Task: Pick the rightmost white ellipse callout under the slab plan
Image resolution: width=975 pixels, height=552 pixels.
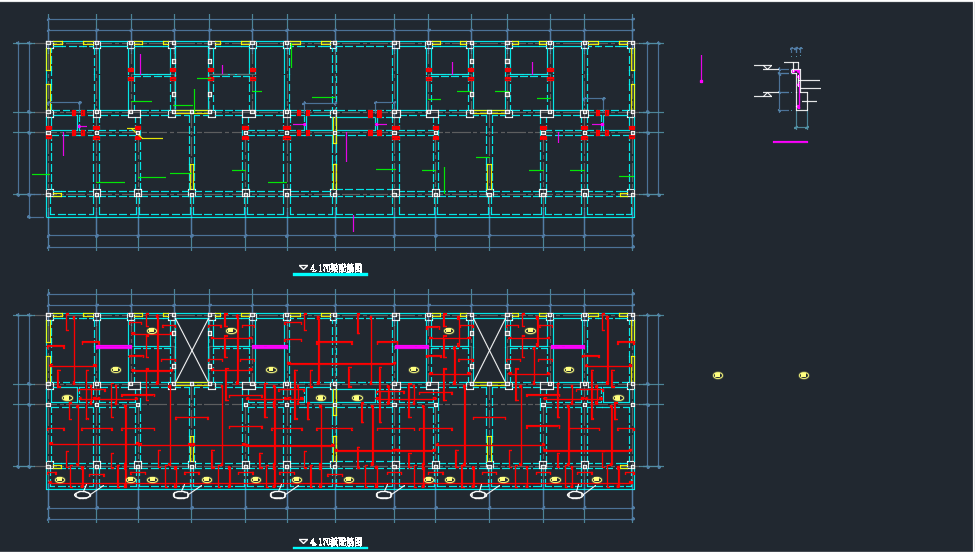Action: (x=575, y=495)
